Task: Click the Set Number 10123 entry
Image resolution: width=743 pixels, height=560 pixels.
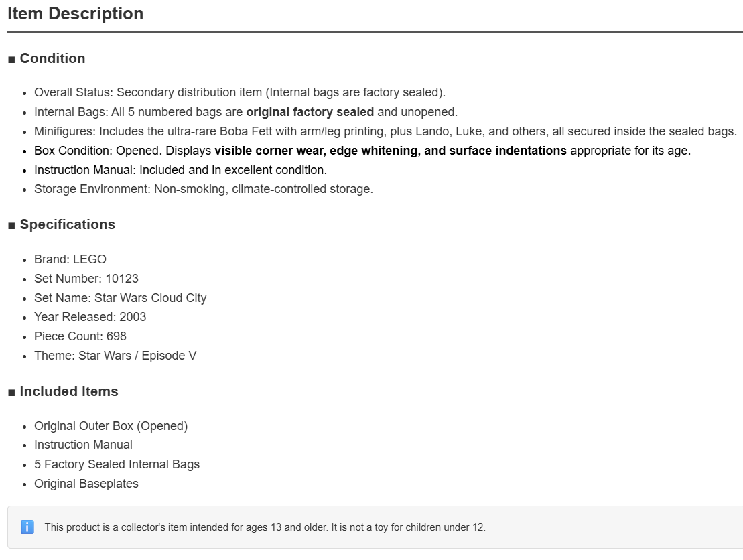Action: click(x=86, y=279)
